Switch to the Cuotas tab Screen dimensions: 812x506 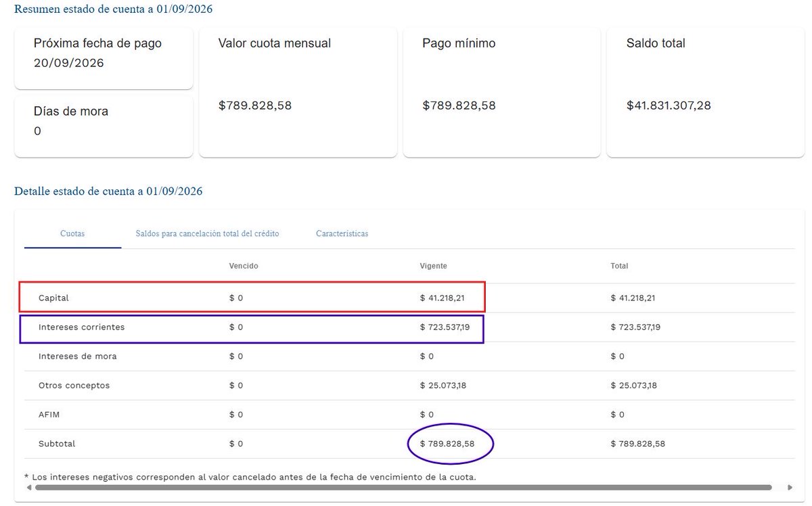point(72,233)
